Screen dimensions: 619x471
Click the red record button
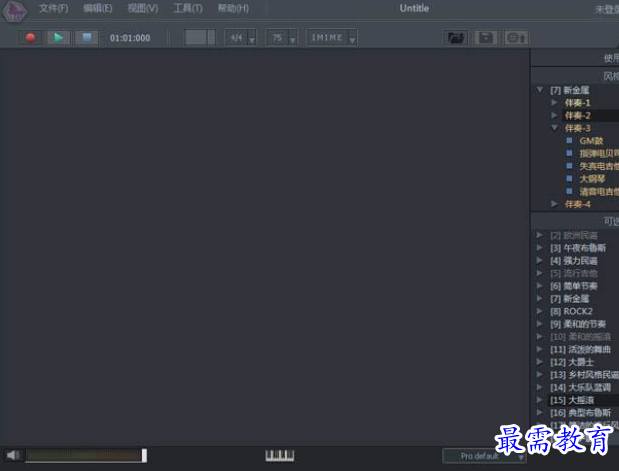point(30,38)
